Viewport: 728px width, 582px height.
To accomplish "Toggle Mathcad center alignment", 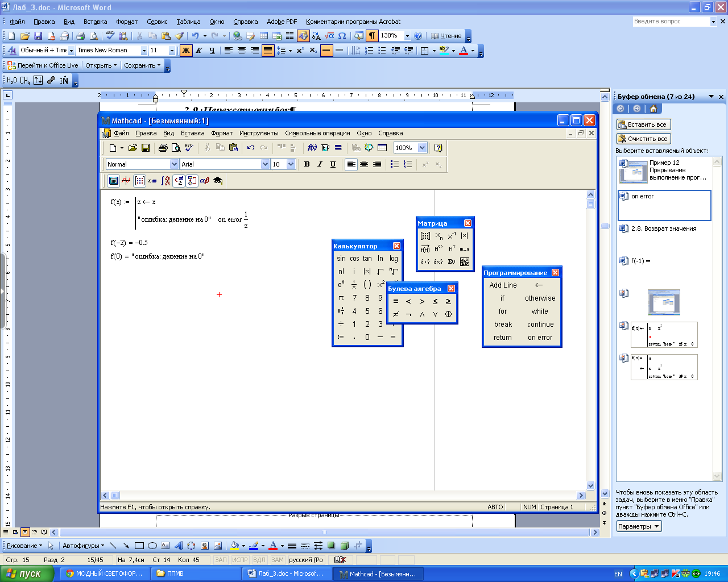I will pos(364,164).
